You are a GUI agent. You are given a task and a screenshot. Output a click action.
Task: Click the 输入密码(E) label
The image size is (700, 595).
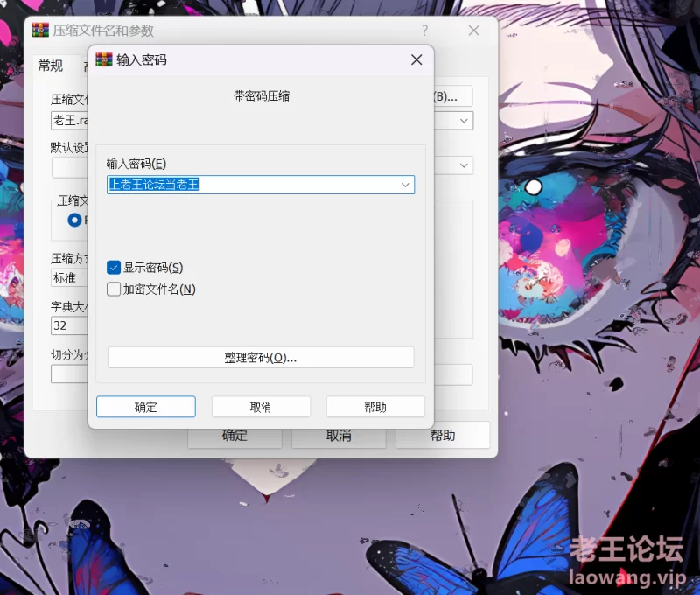tap(136, 164)
